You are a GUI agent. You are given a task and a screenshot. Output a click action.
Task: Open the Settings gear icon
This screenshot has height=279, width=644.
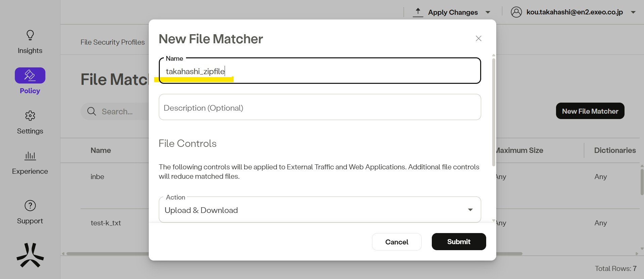30,116
